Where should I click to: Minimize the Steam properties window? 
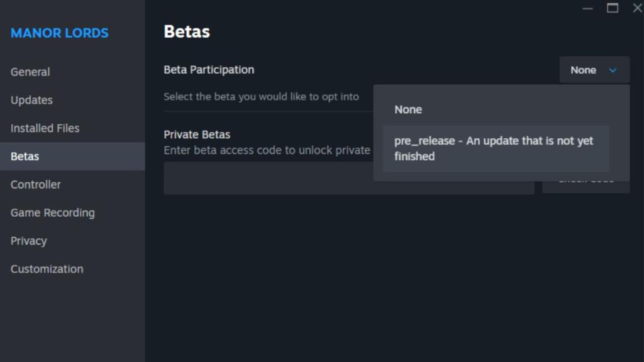point(588,8)
